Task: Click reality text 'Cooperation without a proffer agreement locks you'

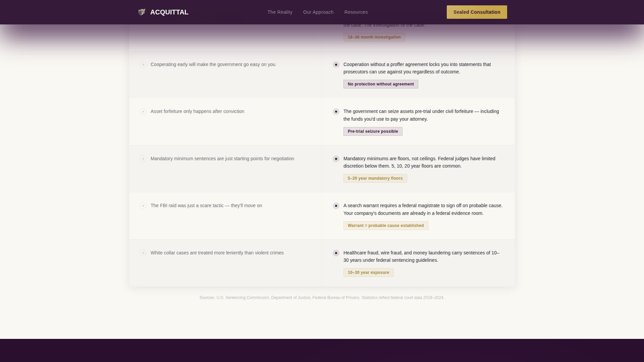Action: point(417,68)
